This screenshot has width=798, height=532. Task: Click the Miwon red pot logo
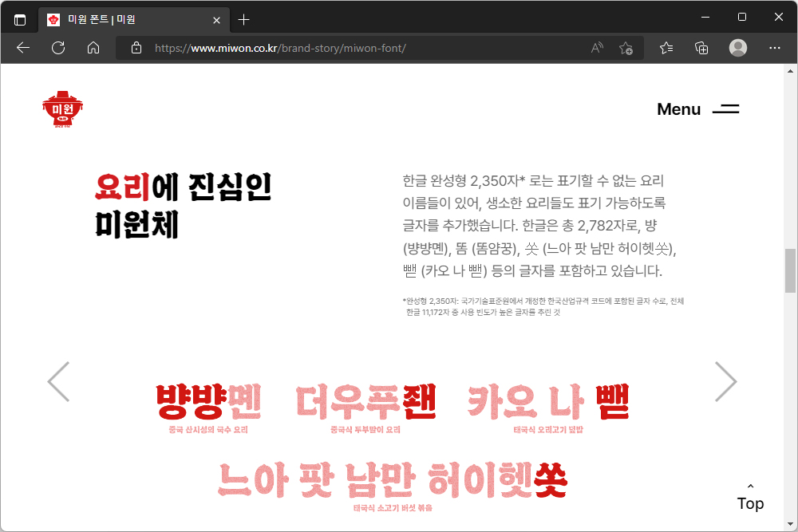tap(62, 108)
